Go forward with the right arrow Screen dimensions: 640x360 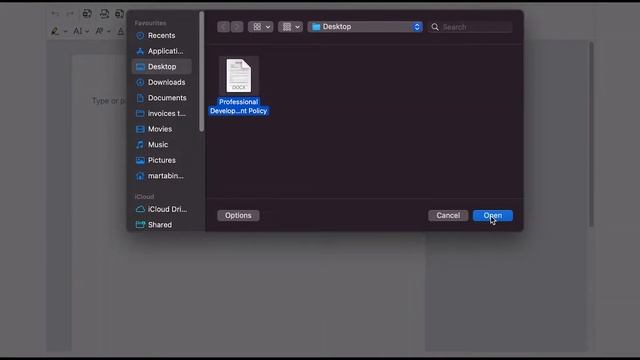(237, 27)
